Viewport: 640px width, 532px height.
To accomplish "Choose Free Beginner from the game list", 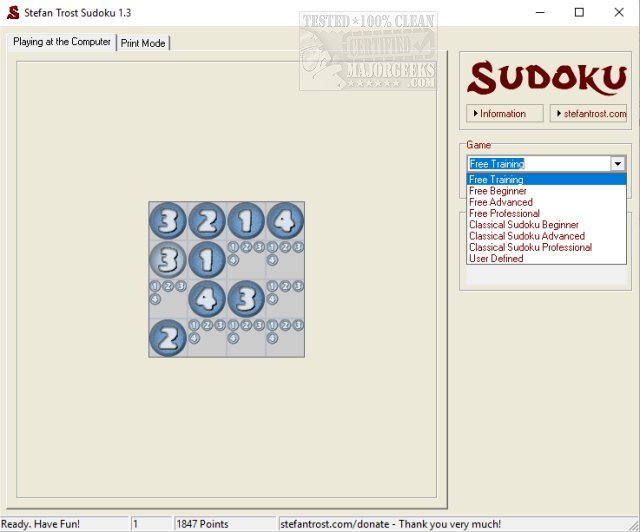I will coord(547,191).
